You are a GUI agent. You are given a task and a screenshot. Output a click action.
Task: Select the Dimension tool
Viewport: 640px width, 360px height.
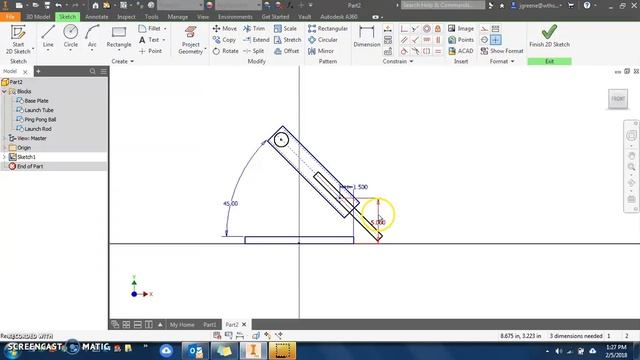click(367, 36)
